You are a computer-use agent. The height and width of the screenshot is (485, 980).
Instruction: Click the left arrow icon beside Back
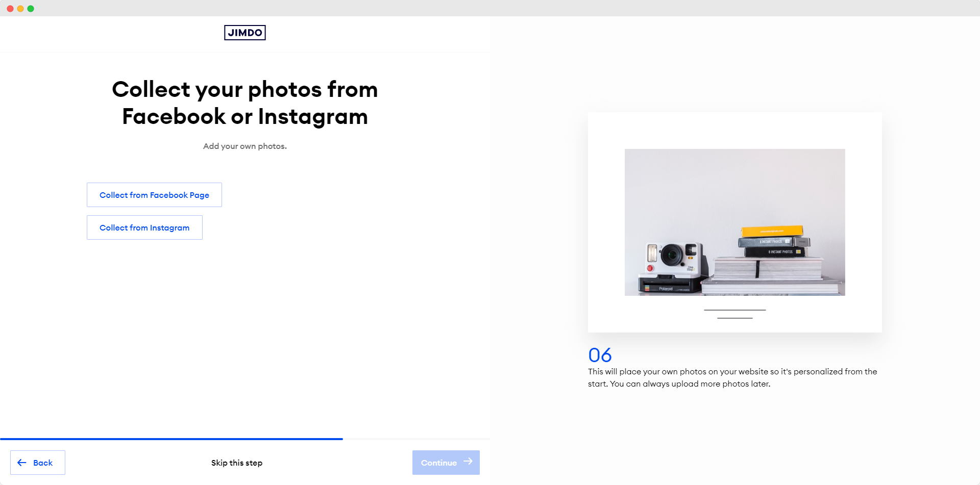pyautogui.click(x=22, y=463)
